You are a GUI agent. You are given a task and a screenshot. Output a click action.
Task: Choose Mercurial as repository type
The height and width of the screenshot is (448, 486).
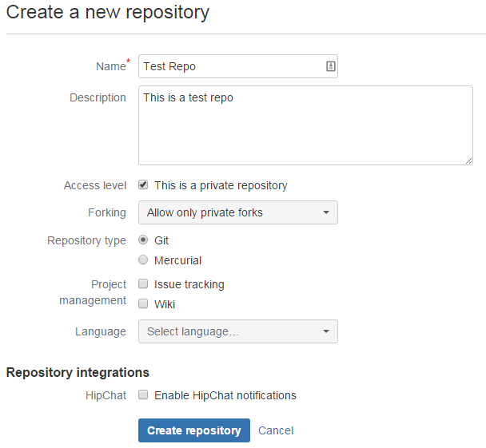click(143, 260)
